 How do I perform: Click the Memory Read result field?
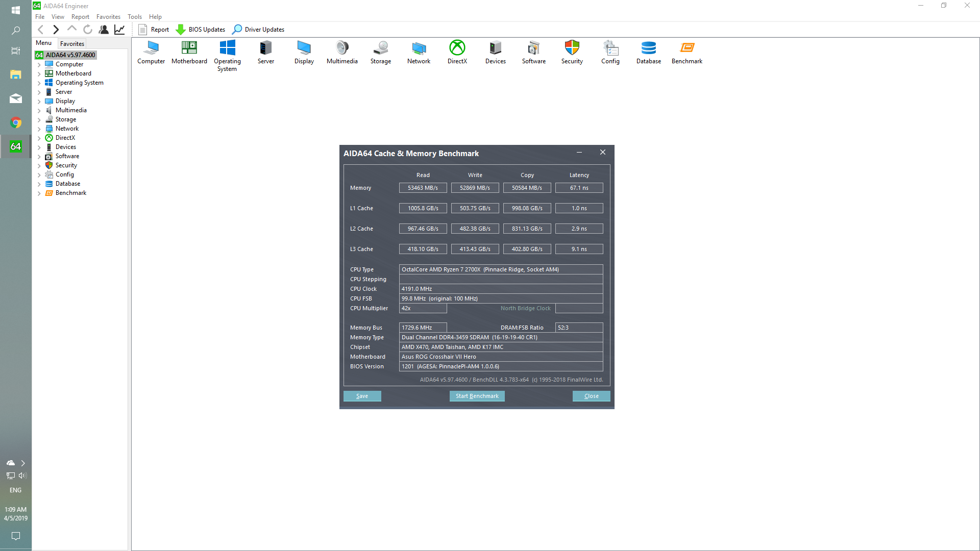(423, 188)
